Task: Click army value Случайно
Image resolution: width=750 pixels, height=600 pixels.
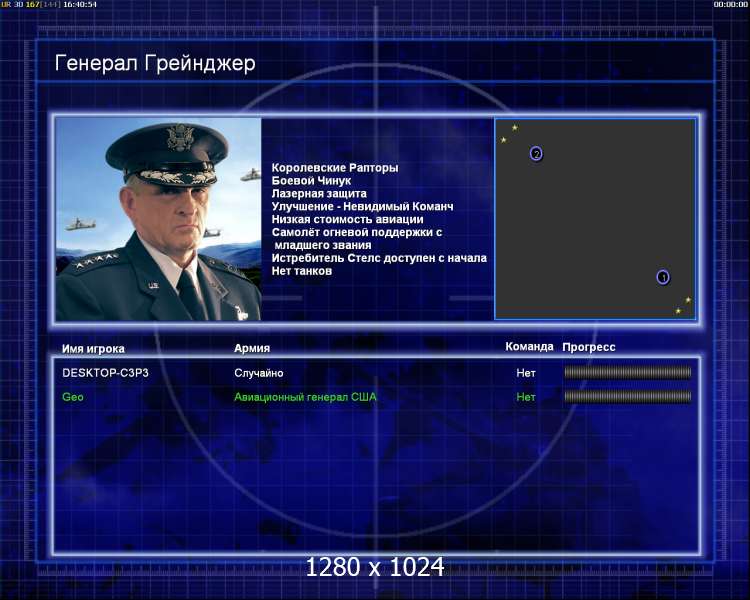Action: click(259, 373)
